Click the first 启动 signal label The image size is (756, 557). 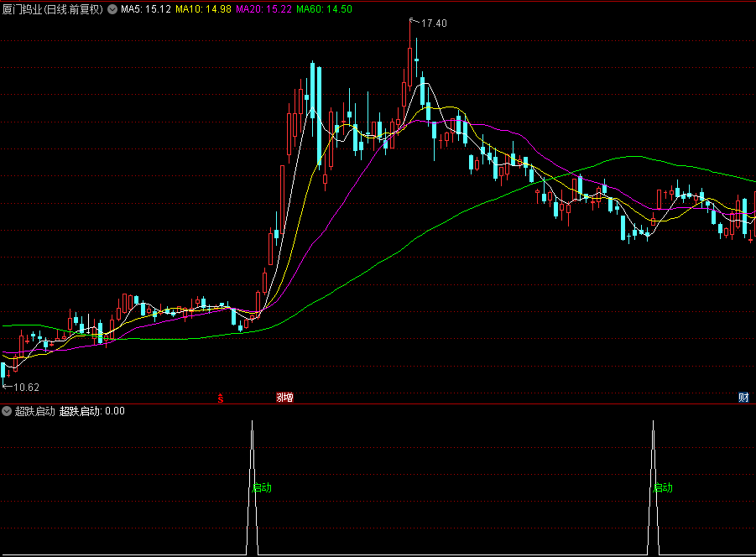262,487
